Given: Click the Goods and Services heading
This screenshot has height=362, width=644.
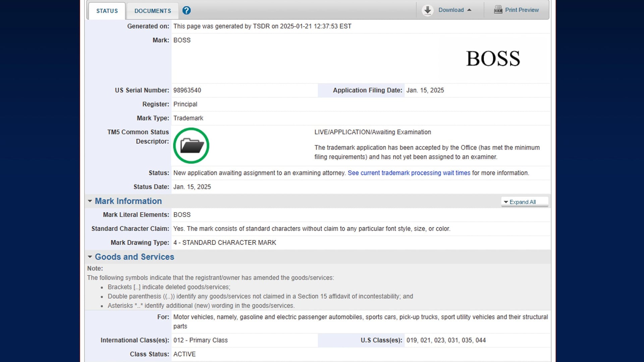Looking at the screenshot, I should point(135,257).
